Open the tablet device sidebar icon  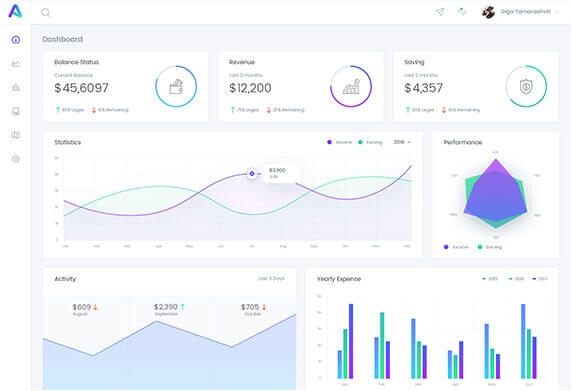pyautogui.click(x=16, y=111)
